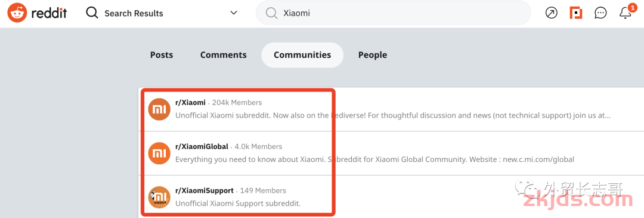Open the Reddit home logo
The height and width of the screenshot is (218, 644).
38,13
